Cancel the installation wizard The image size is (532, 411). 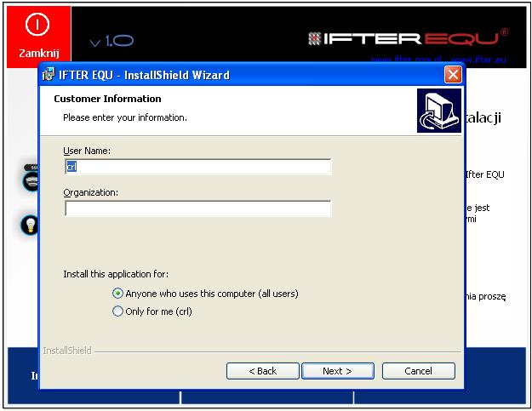(418, 371)
